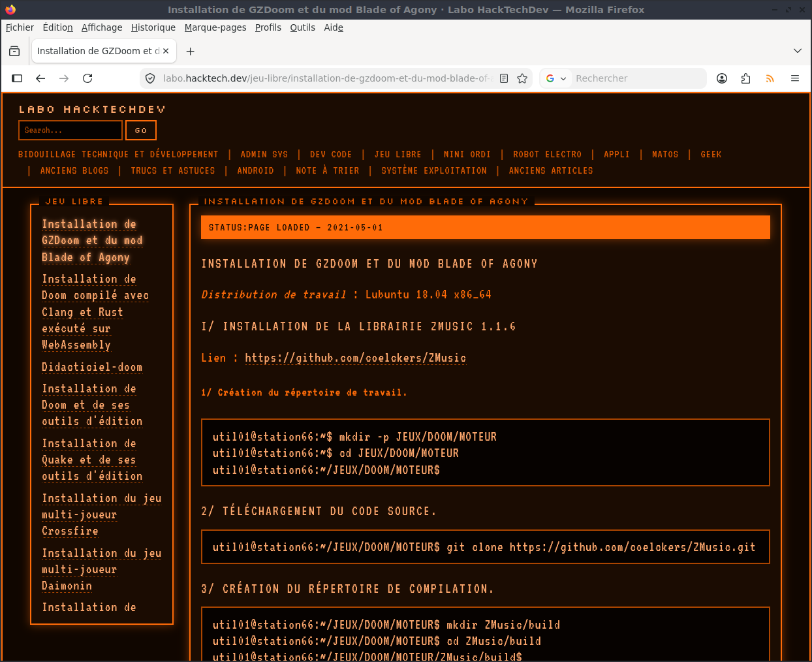Open the APPLI nav link
The image size is (812, 662).
coord(617,155)
